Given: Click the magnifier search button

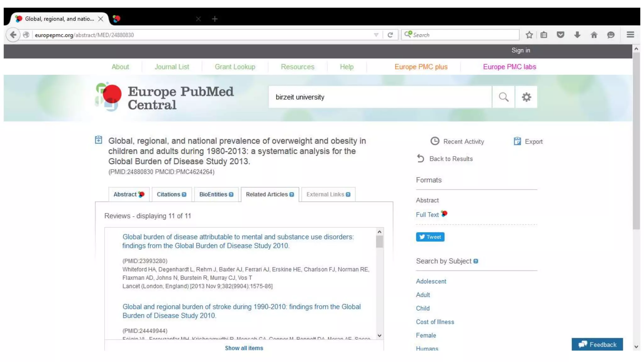Looking at the screenshot, I should [x=503, y=97].
